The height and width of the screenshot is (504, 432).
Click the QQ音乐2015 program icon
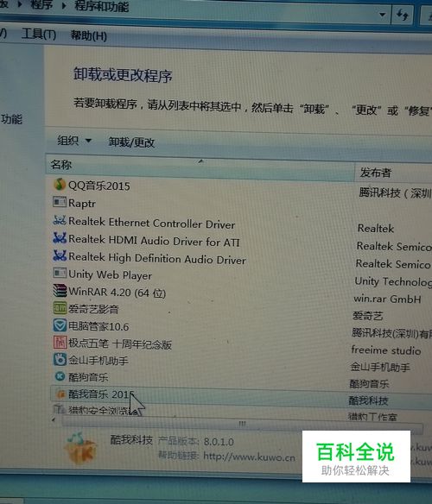click(x=60, y=185)
